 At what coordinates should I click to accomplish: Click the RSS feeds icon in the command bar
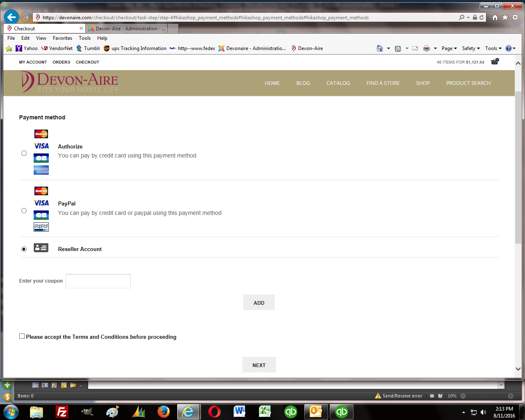398,48
